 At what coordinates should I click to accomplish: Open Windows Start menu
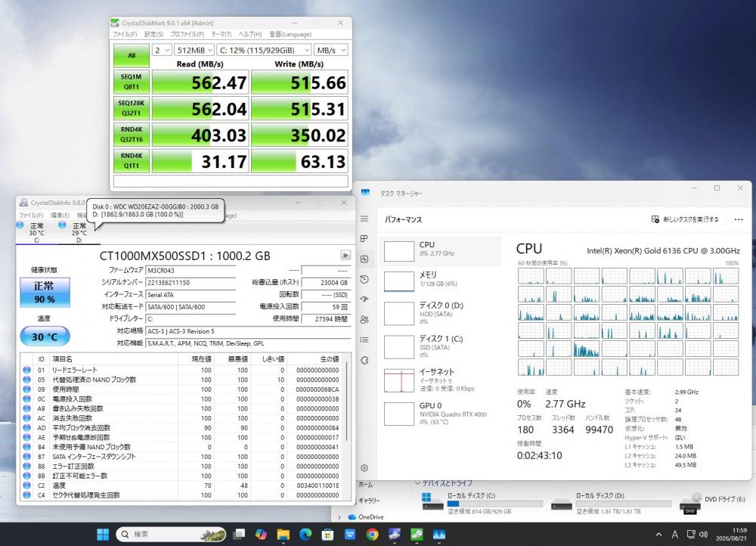pos(103,534)
